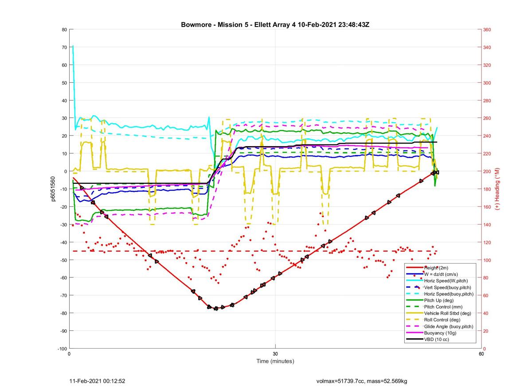The image size is (532, 392).
Task: Select the 'Pitch Up (deg)' legend entry
Action: tap(440, 300)
